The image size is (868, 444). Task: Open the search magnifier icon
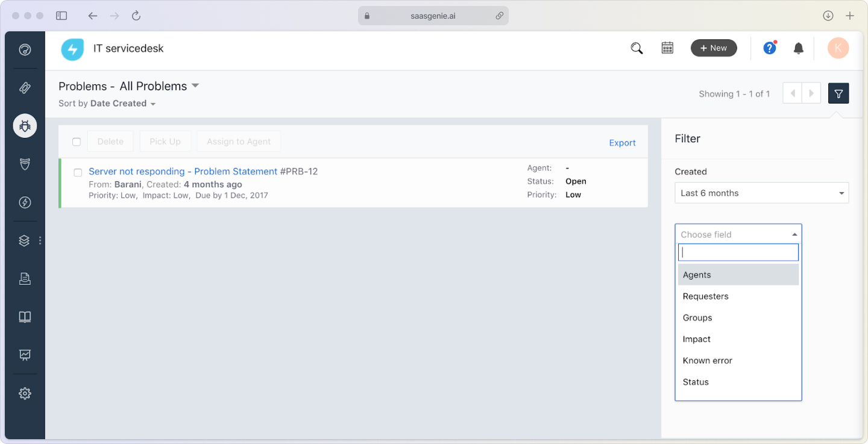[637, 48]
